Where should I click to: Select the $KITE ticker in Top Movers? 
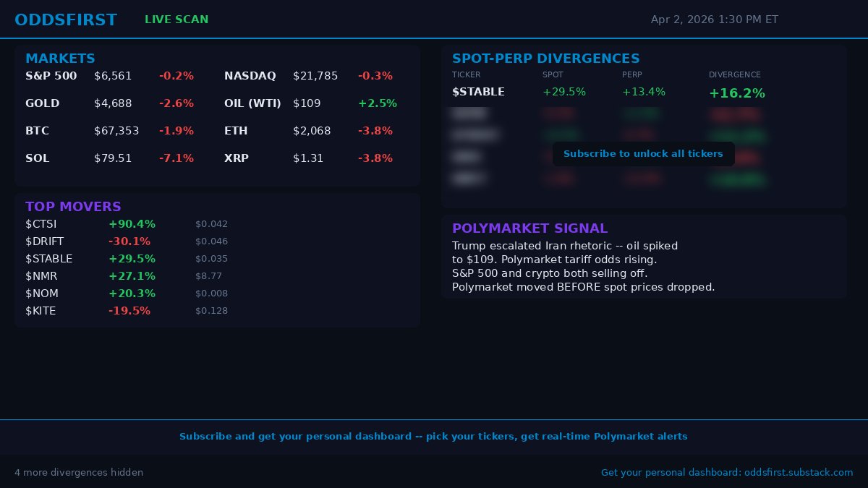[41, 311]
